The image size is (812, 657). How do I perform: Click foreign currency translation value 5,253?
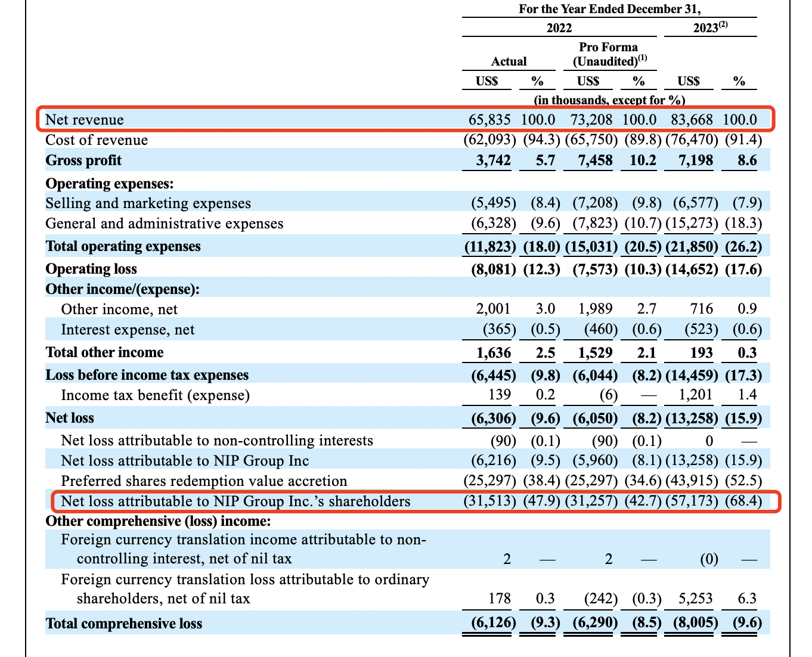696,599
